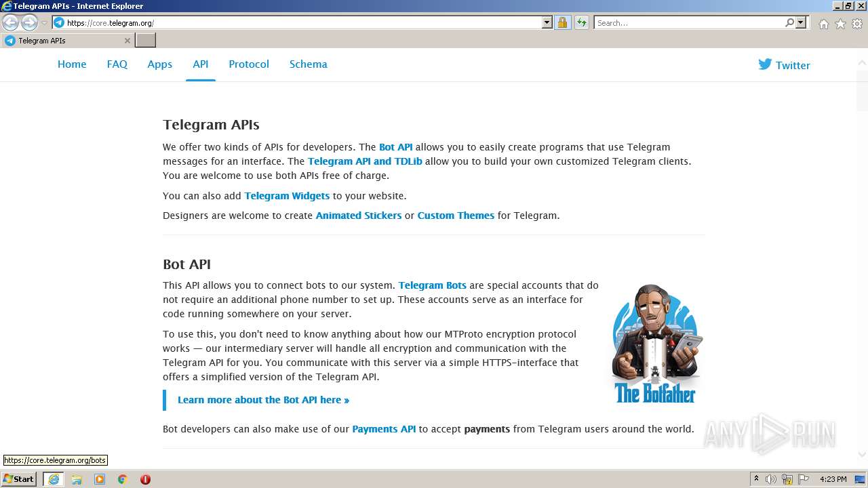Open the Animated Stickers link

pos(359,216)
